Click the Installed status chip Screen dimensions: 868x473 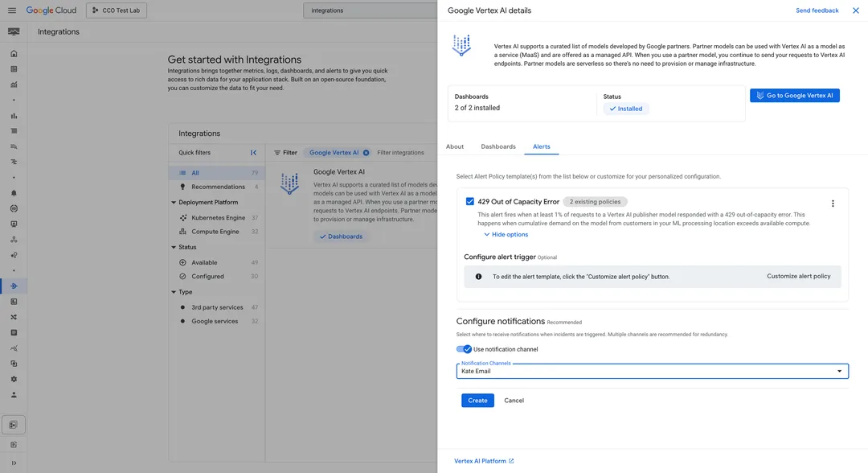pyautogui.click(x=626, y=109)
